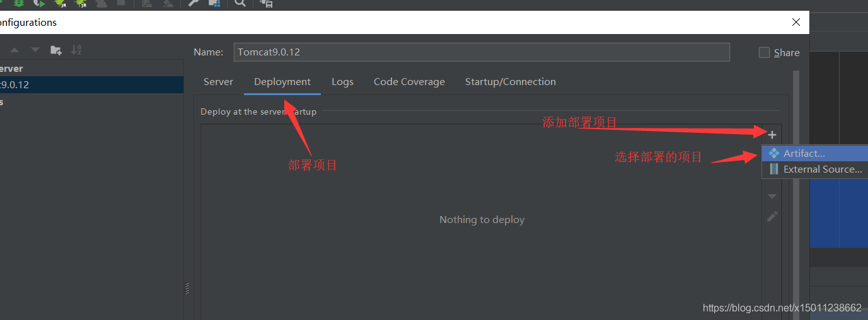Viewport: 868px width, 320px height.
Task: Move configuration up with the up arrow
Action: click(14, 50)
